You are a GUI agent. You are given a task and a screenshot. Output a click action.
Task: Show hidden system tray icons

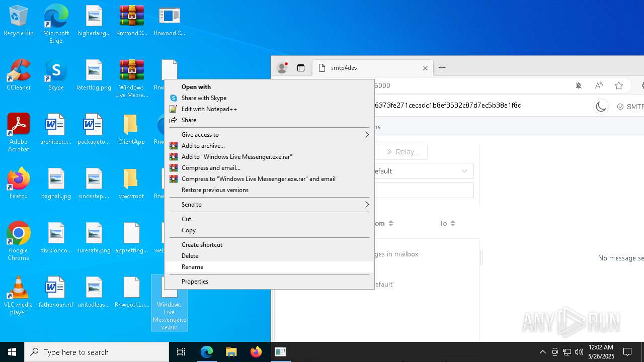pos(542,352)
